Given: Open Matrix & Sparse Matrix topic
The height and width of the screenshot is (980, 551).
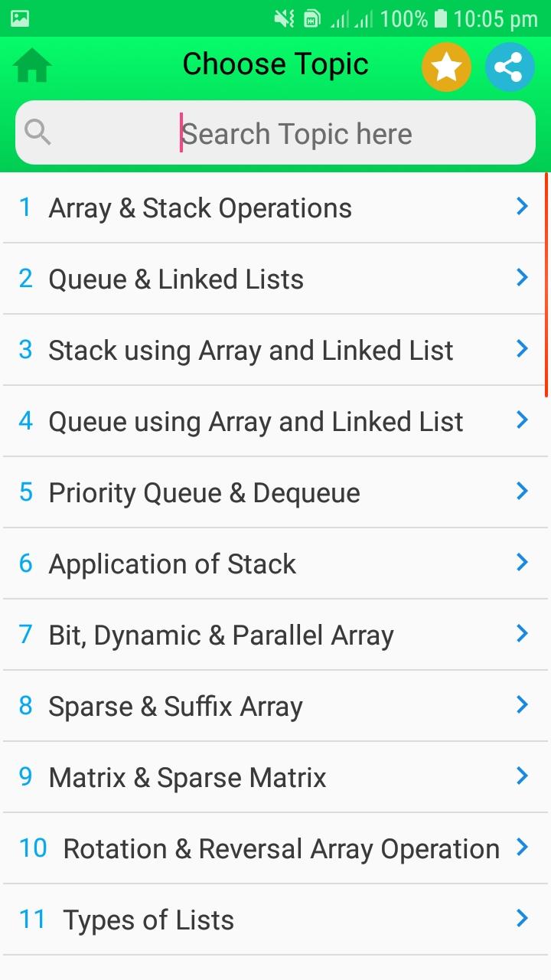Looking at the screenshot, I should 187,778.
